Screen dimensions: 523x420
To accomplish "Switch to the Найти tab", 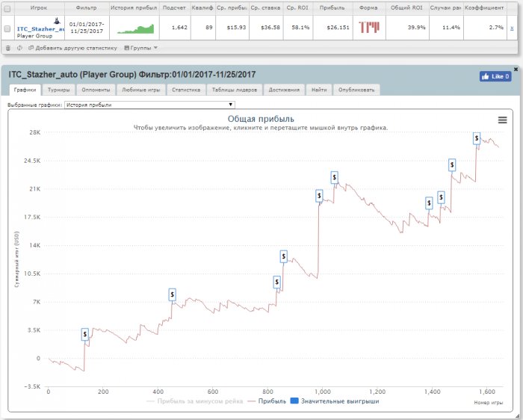I will [x=319, y=90].
